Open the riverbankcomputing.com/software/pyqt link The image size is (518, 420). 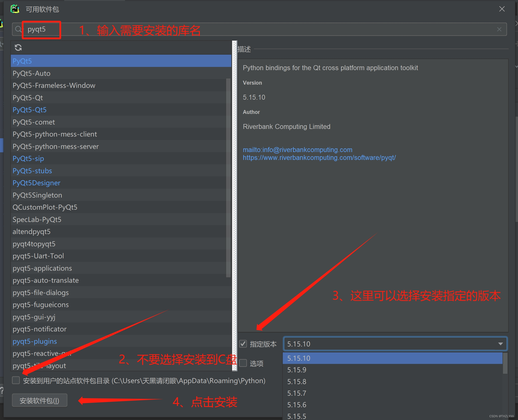coord(319,158)
